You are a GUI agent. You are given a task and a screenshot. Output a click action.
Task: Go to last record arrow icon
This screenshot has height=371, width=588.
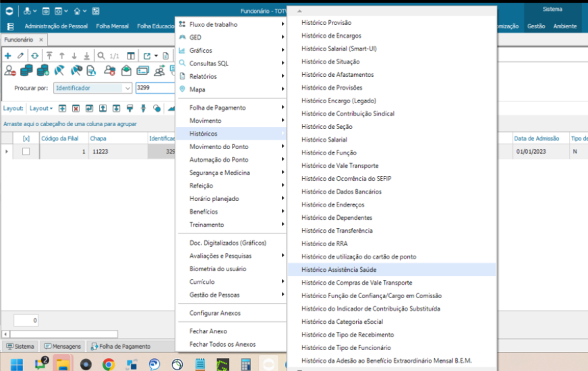86,56
